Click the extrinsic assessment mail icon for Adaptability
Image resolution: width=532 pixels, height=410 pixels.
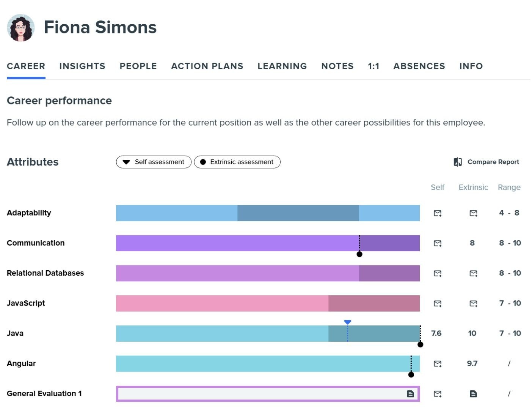[473, 213]
